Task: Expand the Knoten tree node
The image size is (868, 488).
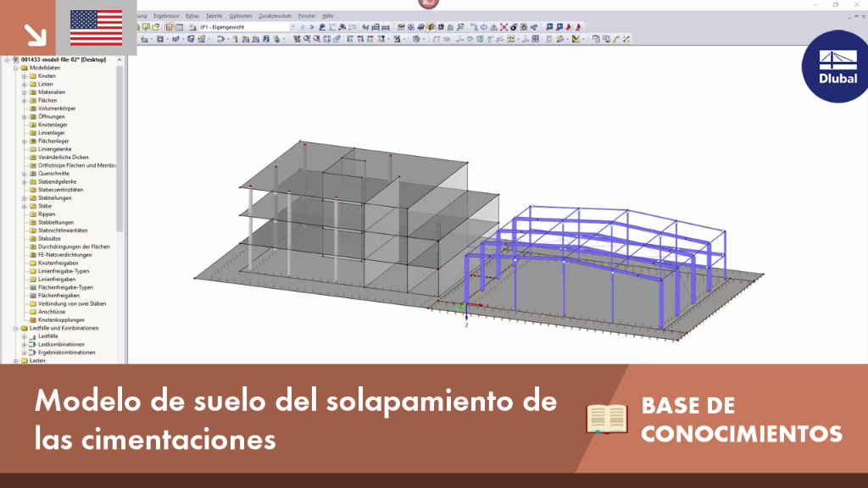Action: click(25, 75)
